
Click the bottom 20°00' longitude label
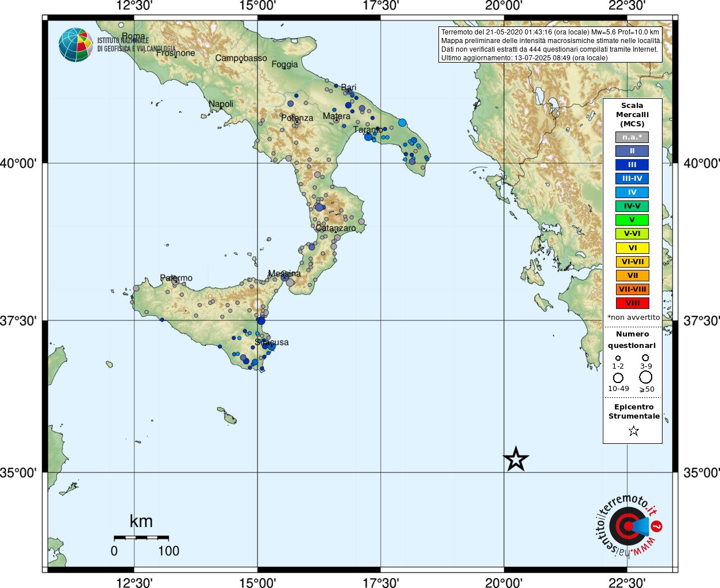(x=504, y=582)
